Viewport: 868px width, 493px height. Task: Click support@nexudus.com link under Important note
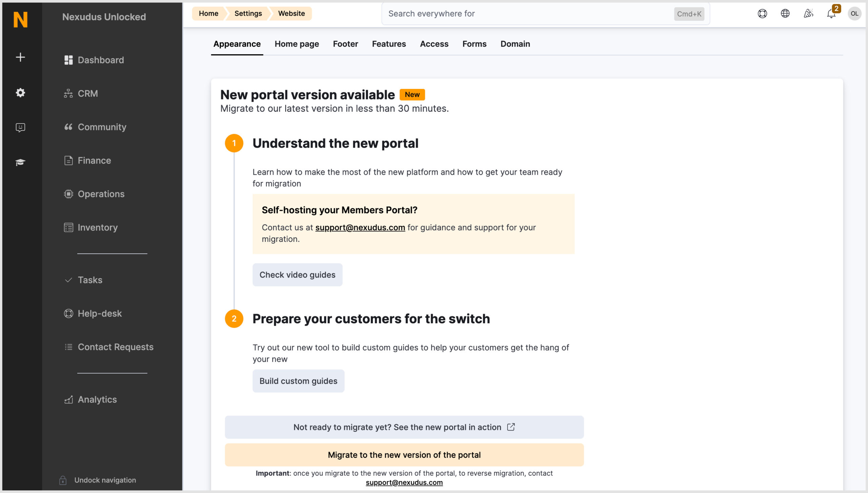[x=404, y=482]
